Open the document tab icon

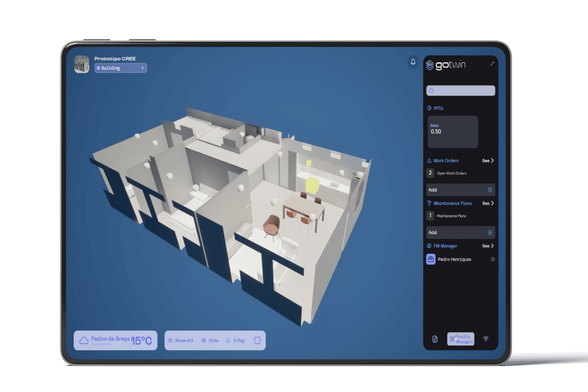coord(435,339)
